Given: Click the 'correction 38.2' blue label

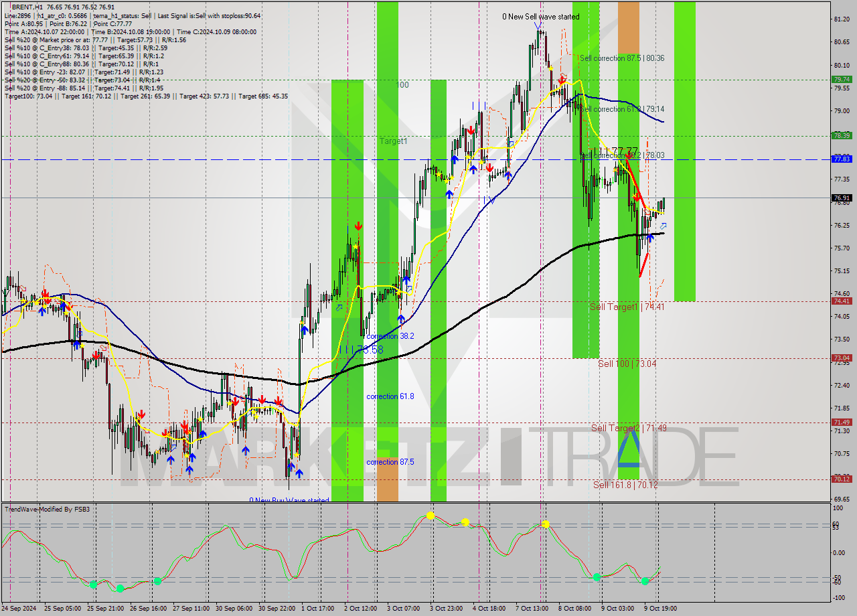Looking at the screenshot, I should 390,336.
